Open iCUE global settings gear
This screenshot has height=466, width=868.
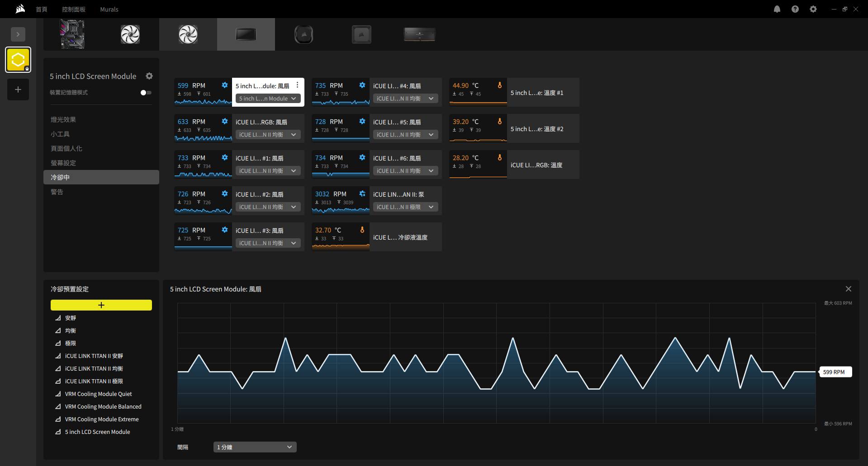(813, 9)
